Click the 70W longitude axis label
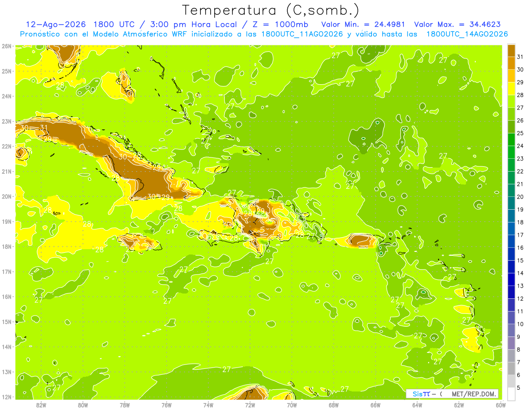Screen dimensions: 532x411 [x=292, y=405]
